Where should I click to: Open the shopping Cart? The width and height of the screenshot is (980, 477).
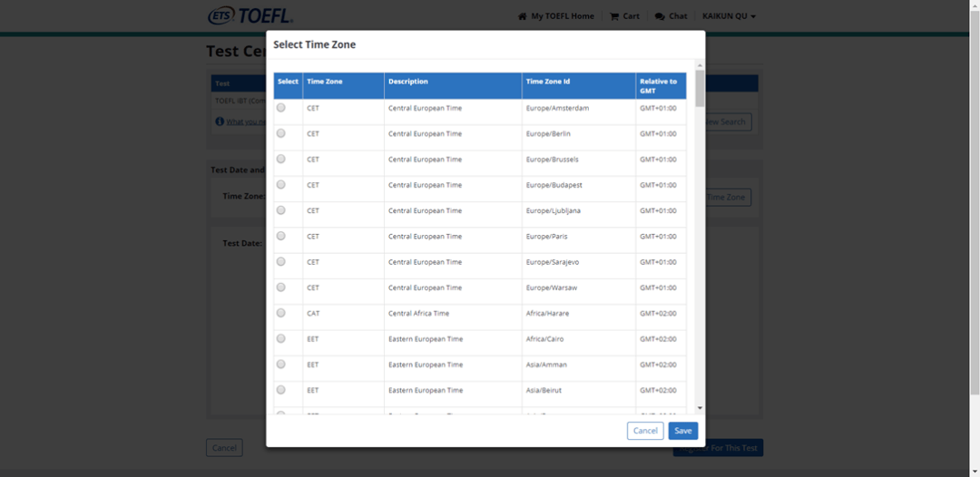click(x=624, y=16)
